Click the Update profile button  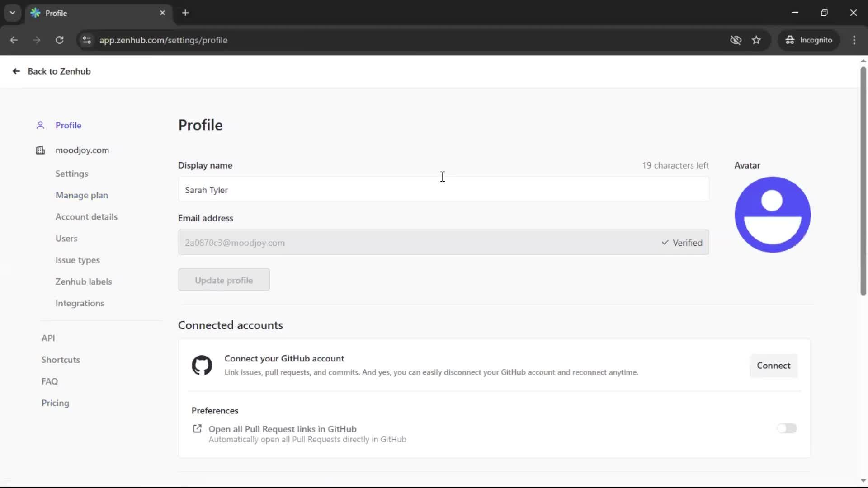pyautogui.click(x=224, y=280)
